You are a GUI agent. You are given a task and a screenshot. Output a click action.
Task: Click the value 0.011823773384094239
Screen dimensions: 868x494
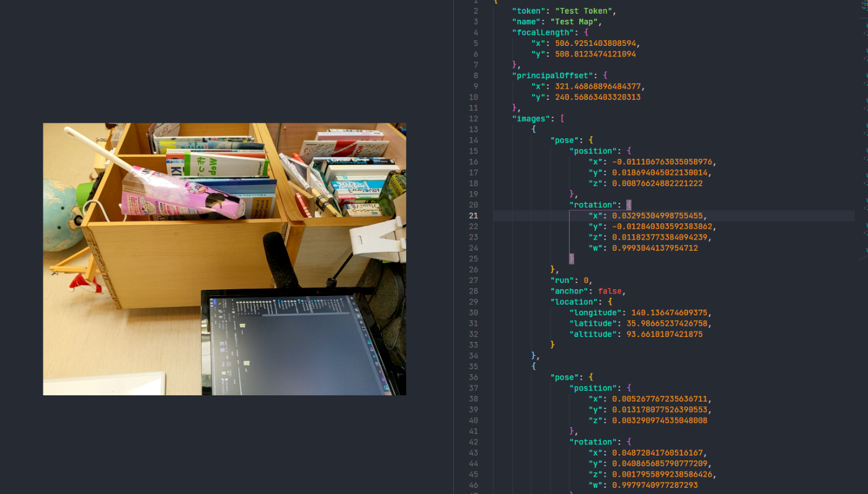pos(662,237)
